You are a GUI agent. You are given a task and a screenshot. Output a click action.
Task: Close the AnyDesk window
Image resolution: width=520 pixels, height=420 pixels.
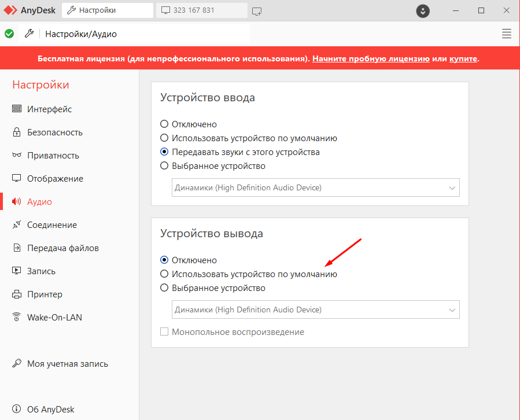[x=506, y=10]
